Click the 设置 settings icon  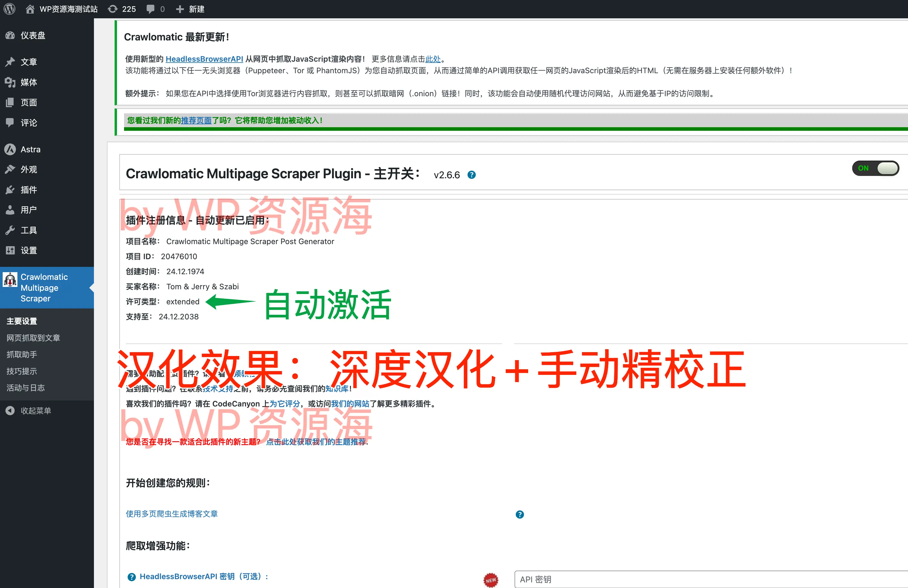click(x=10, y=250)
